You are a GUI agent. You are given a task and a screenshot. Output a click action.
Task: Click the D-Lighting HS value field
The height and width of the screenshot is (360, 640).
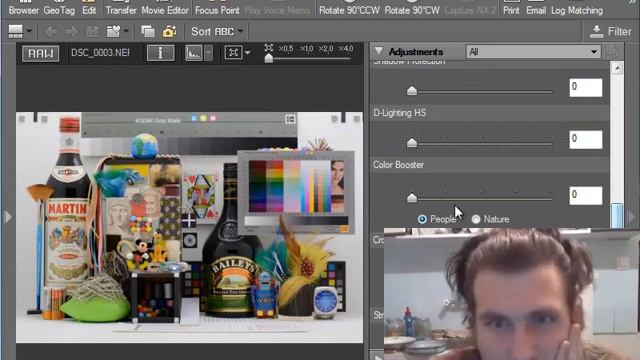coord(586,140)
